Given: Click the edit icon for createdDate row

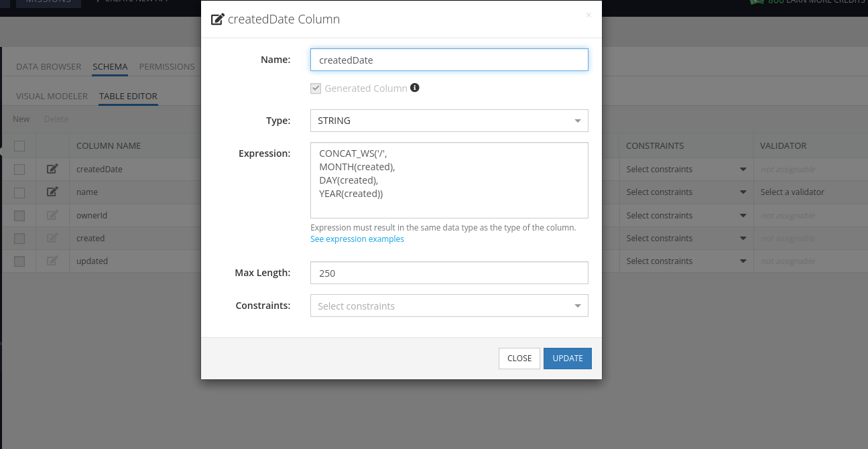Looking at the screenshot, I should pos(52,169).
